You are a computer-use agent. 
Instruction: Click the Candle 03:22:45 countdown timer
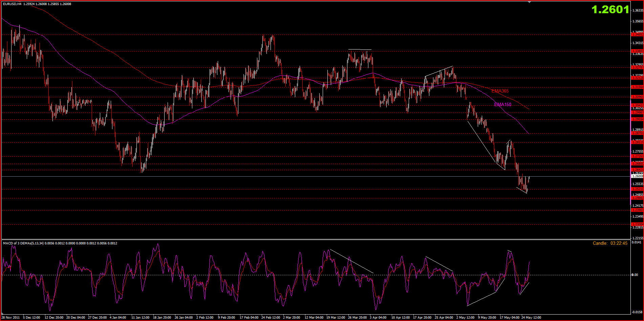coord(610,243)
